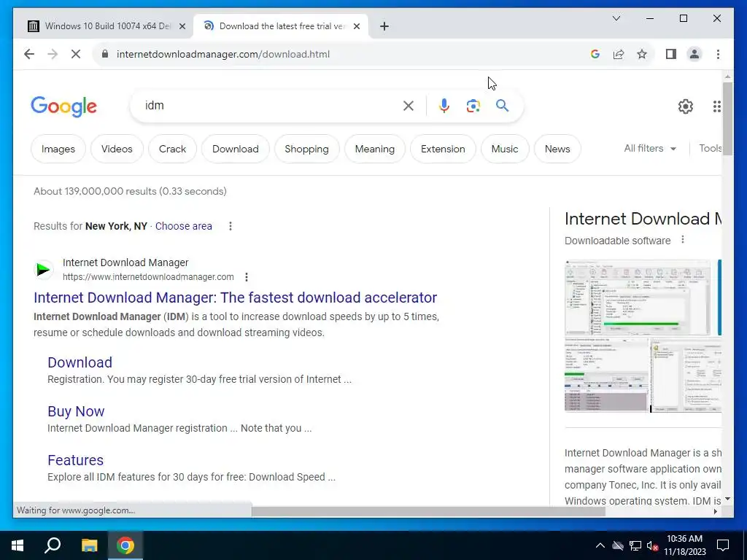747x560 pixels.
Task: Submit search with the magnifier icon
Action: coord(502,106)
